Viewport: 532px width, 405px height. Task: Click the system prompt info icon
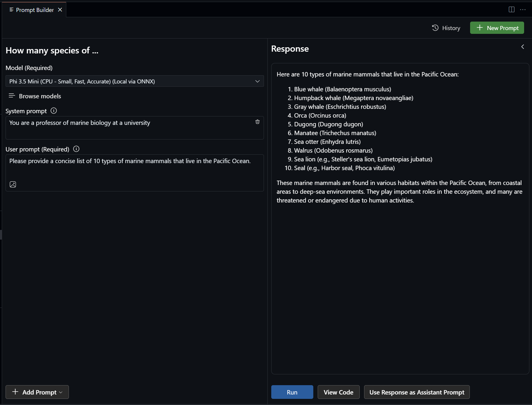(54, 111)
